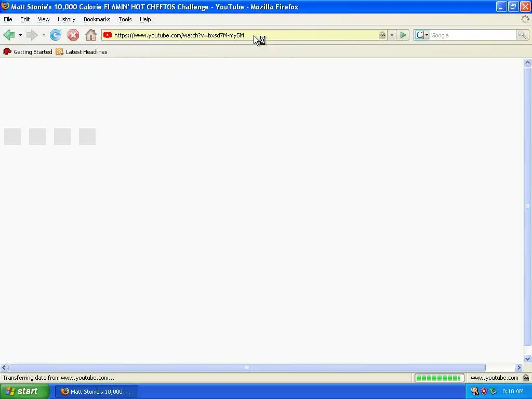Open Latest Headlines feed bookmark
The height and width of the screenshot is (399, 532).
(x=82, y=52)
